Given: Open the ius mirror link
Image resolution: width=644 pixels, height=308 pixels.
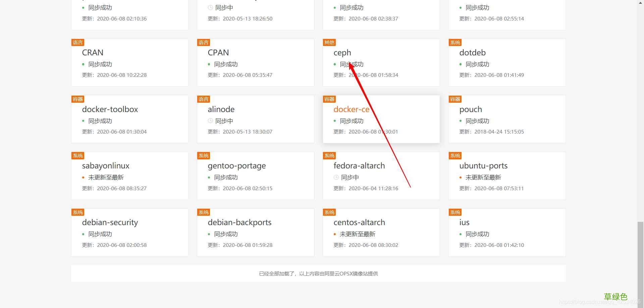Looking at the screenshot, I should point(464,222).
